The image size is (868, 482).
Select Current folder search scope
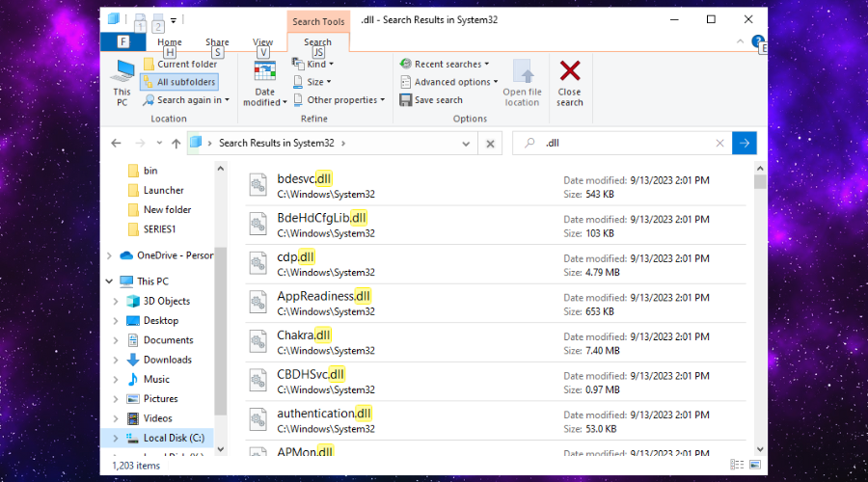click(180, 65)
